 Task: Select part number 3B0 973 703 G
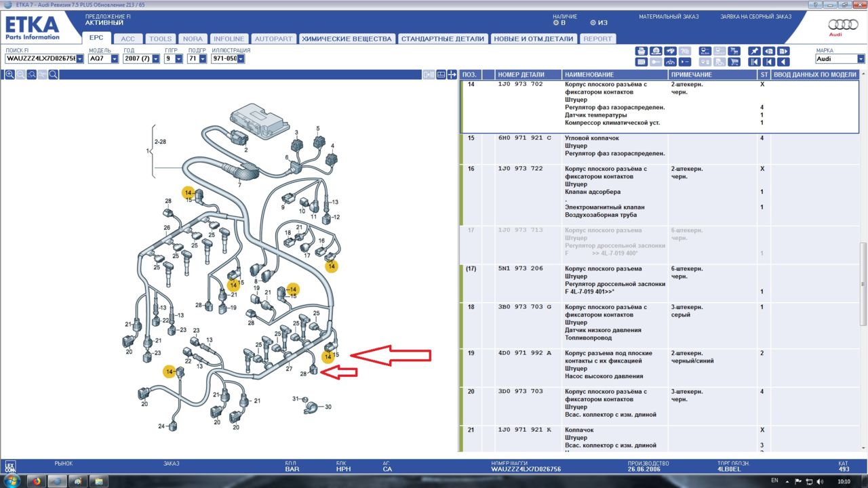coord(525,307)
